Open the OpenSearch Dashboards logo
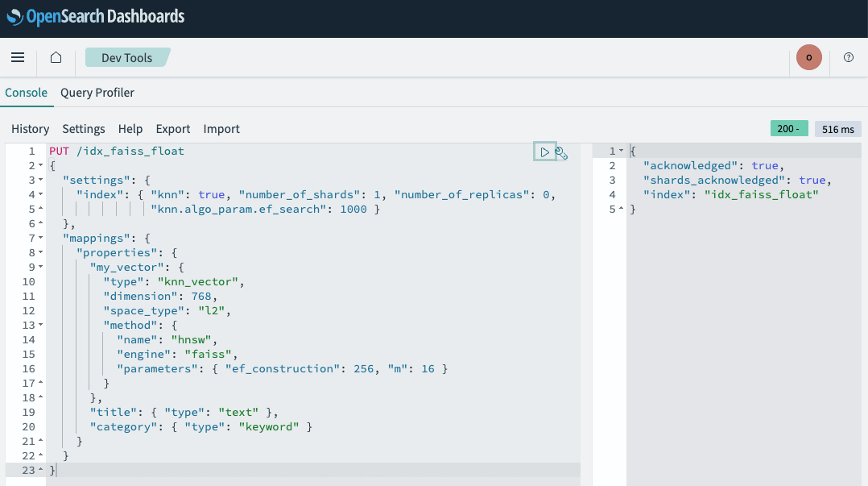The image size is (868, 486). [96, 17]
